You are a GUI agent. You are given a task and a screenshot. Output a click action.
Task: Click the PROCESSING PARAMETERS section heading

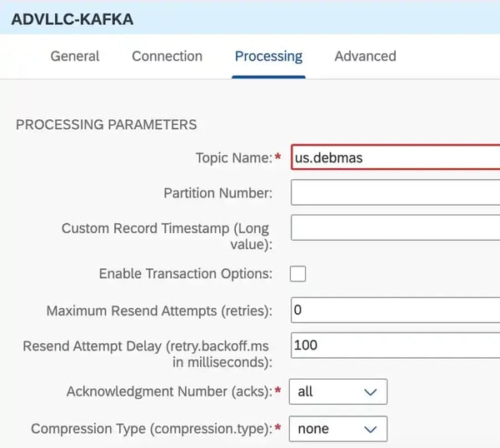pyautogui.click(x=107, y=125)
